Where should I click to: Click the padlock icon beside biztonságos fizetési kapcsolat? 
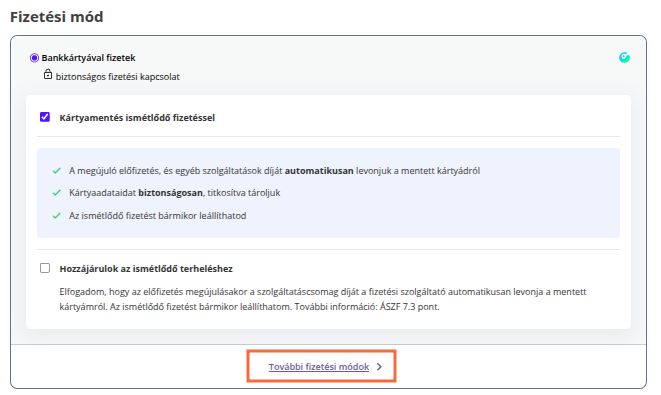click(x=48, y=75)
